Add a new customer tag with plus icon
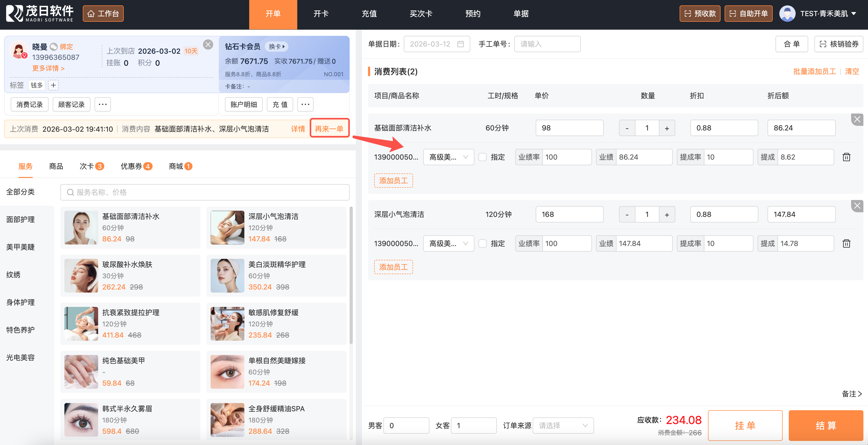 53,85
